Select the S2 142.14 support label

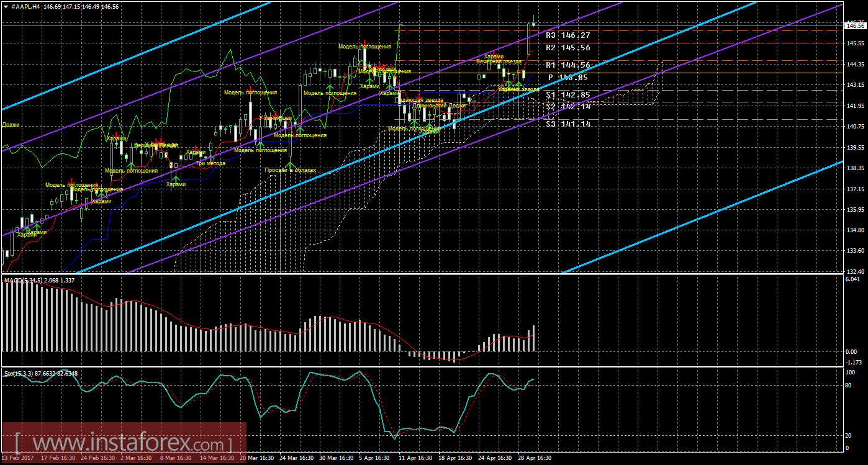pos(567,107)
